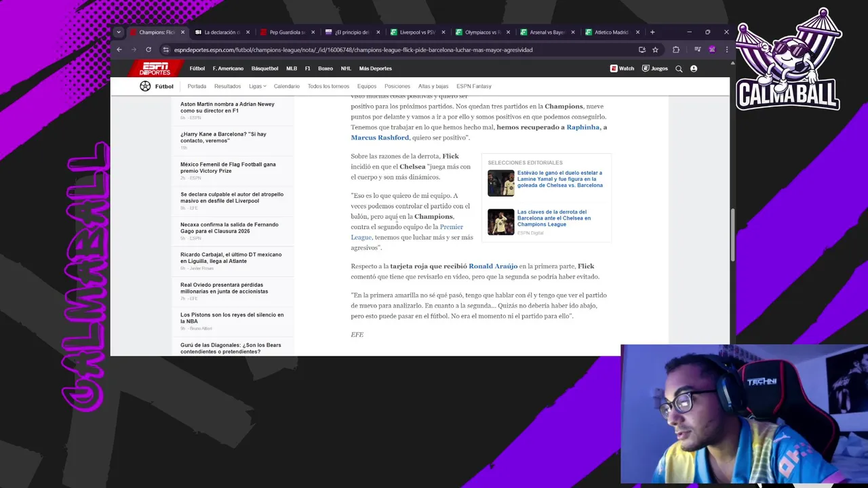868x488 pixels.
Task: Open ESPN Fantasy link
Action: coord(474,86)
